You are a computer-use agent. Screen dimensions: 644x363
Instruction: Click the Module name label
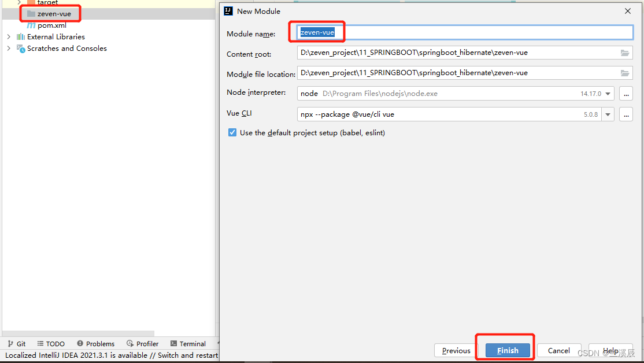click(x=251, y=34)
